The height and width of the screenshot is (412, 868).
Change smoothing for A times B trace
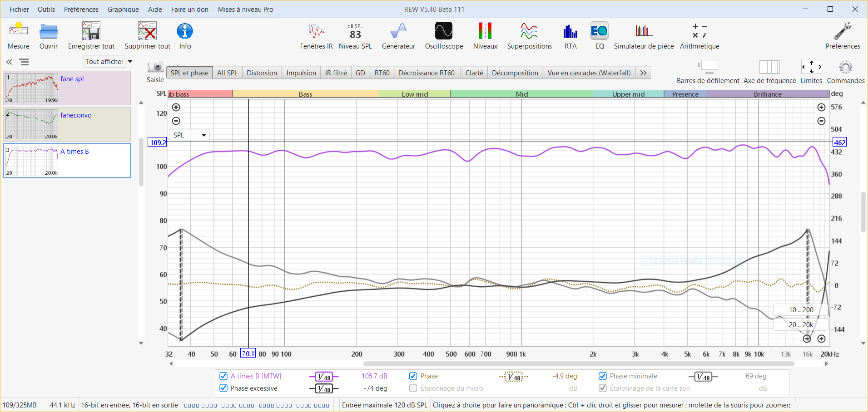[324, 377]
